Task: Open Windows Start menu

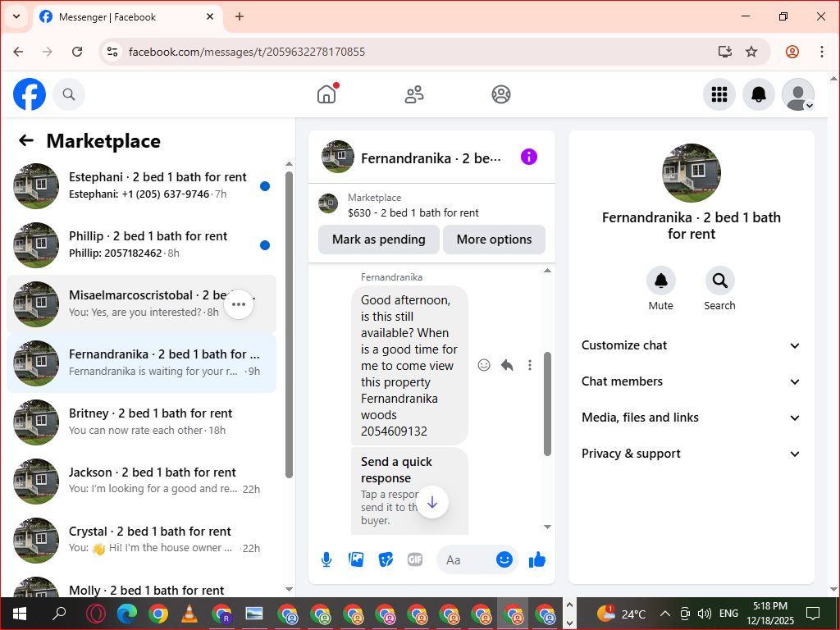Action: pyautogui.click(x=20, y=614)
